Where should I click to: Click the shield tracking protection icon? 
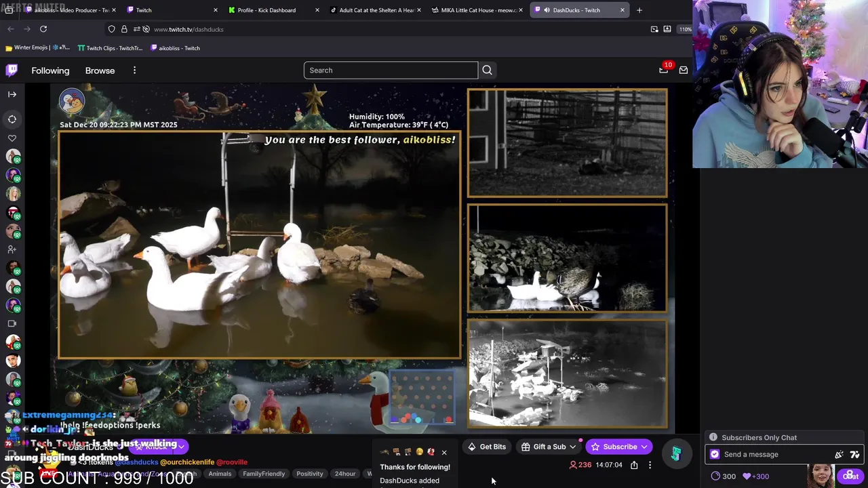tap(111, 29)
